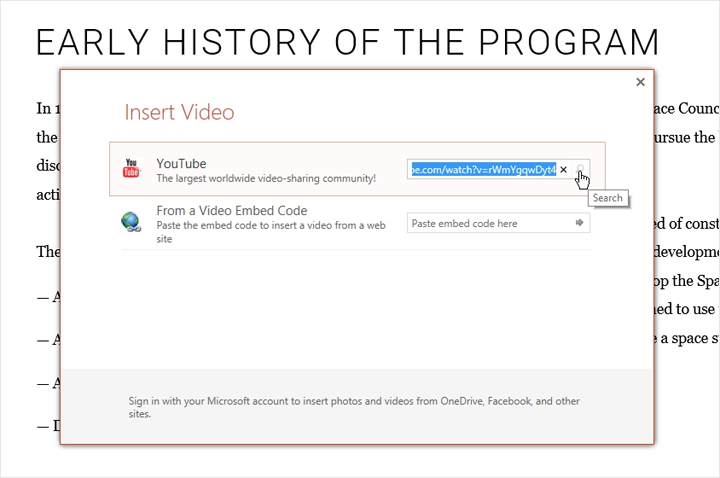720x478 pixels.
Task: Click the Microsoft account sign-in message
Action: [353, 407]
